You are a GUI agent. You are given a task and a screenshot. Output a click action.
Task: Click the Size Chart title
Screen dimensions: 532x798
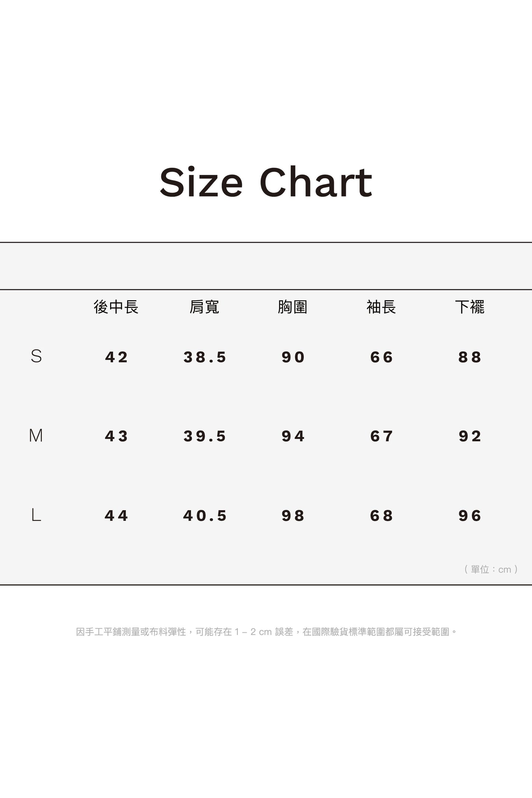coord(266,183)
